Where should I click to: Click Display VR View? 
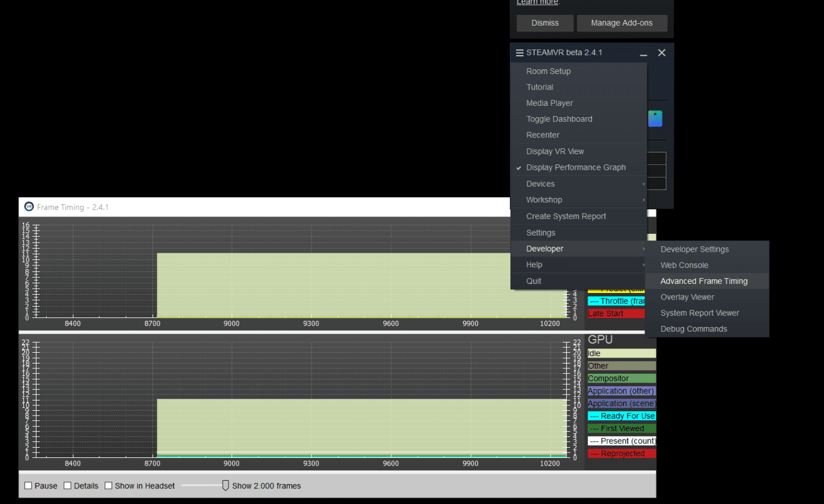pyautogui.click(x=578, y=151)
